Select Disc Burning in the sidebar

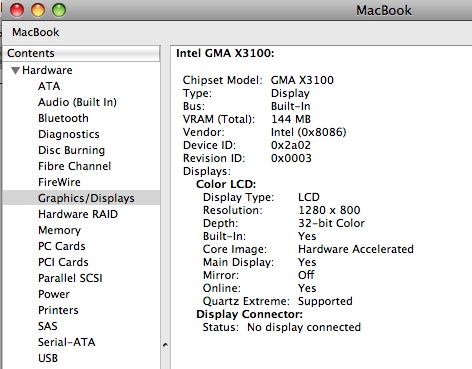(71, 150)
